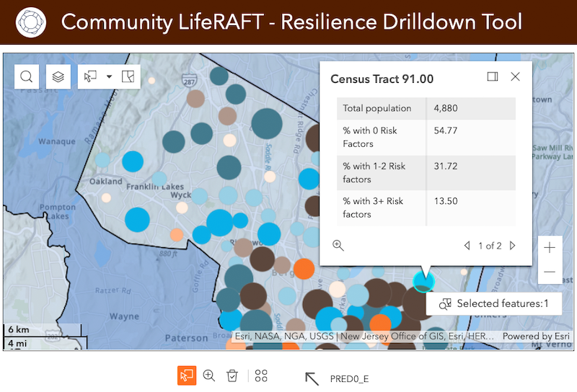The width and height of the screenshot is (577, 392).
Task: Activate the rectangle select tool in map toolbar
Action: [91, 77]
